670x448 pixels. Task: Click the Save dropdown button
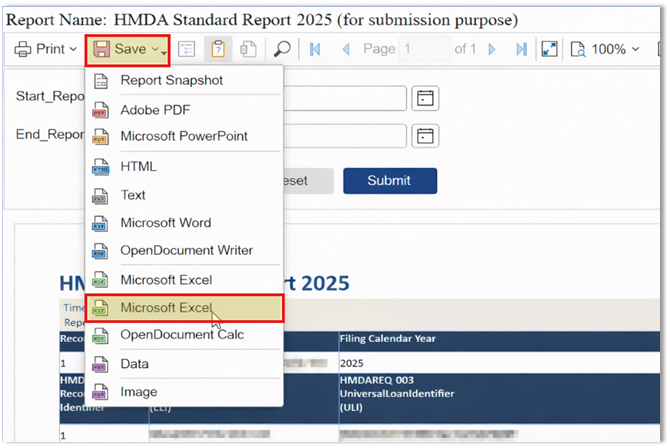[x=126, y=49]
